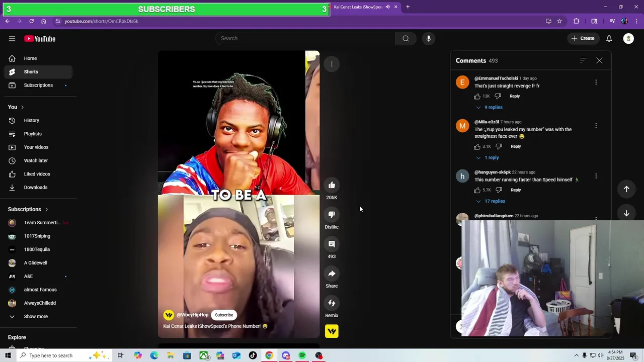Image resolution: width=644 pixels, height=362 pixels.
Task: Click the YouTube search input field
Action: [305, 38]
